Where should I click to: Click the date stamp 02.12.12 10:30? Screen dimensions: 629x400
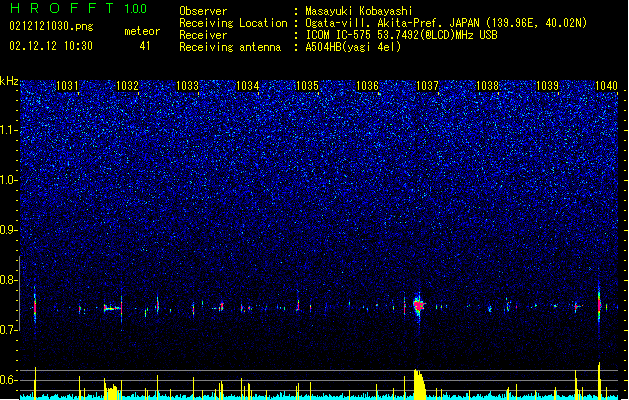click(x=51, y=46)
